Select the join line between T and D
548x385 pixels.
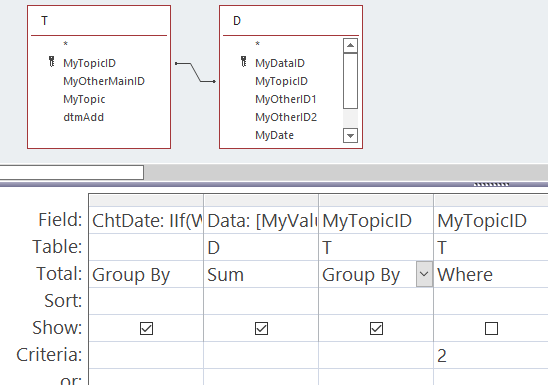pyautogui.click(x=195, y=72)
